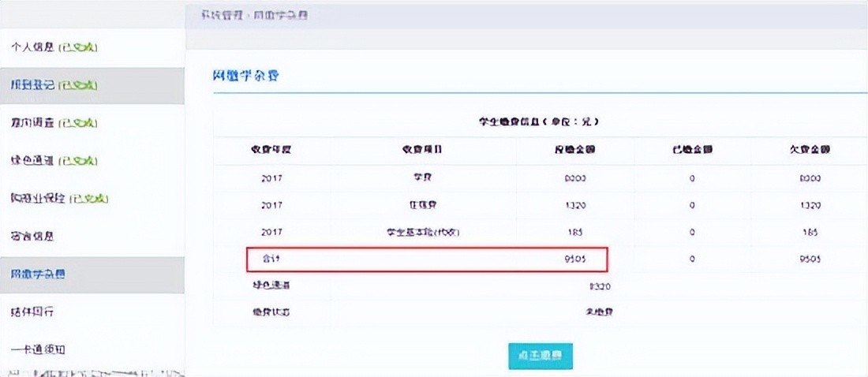The height and width of the screenshot is (377, 868).
Task: Open the 购商业保险 menu item
Action: click(x=59, y=198)
